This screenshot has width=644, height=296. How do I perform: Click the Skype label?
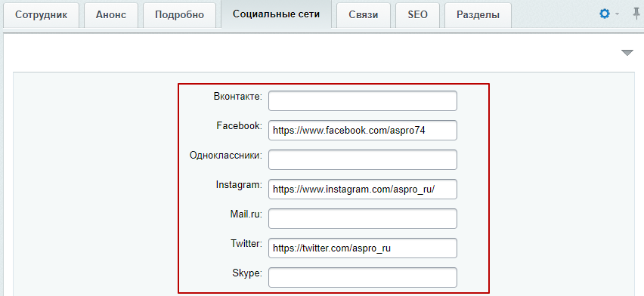[x=247, y=273]
